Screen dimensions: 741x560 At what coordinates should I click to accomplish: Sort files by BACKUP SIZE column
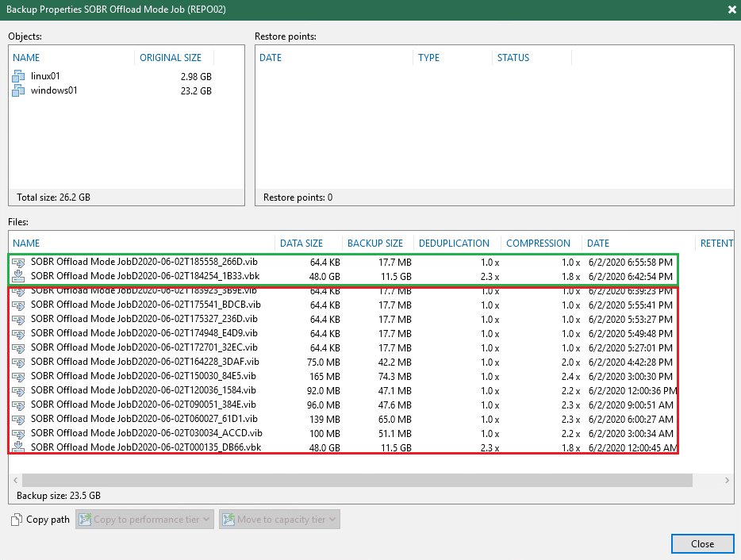point(374,244)
